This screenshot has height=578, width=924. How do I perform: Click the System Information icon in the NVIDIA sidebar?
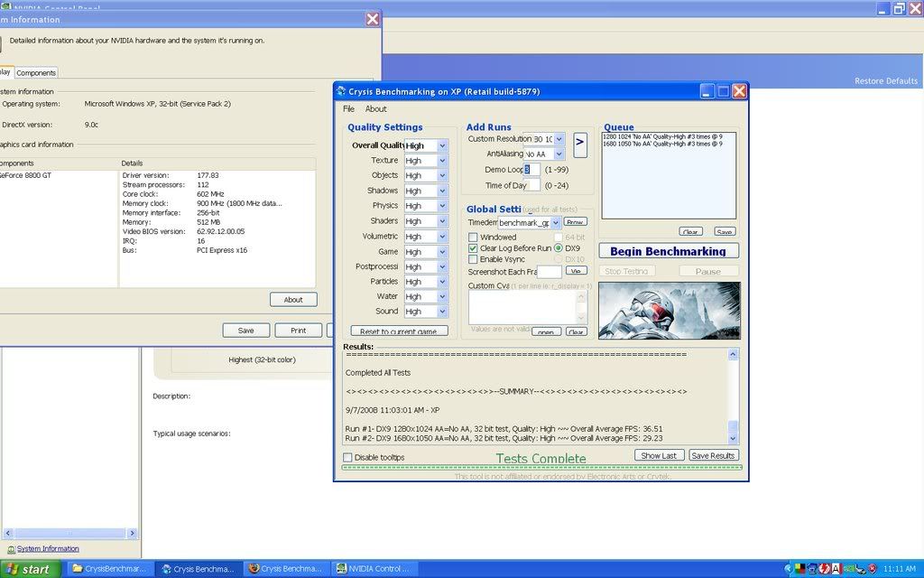point(11,549)
